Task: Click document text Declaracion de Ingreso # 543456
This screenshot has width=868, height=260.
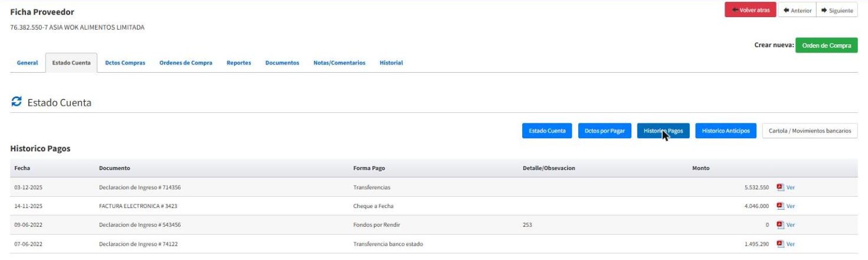Action: [x=140, y=225]
